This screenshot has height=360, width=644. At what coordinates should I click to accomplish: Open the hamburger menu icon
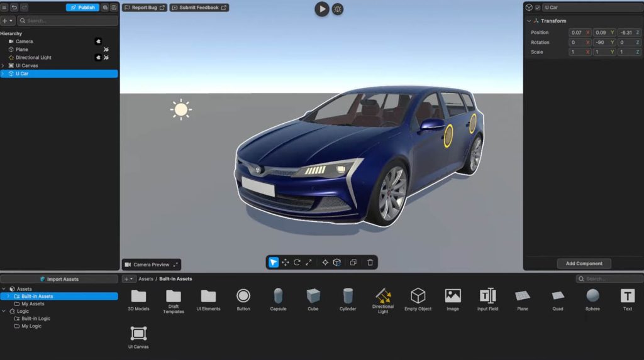(4, 8)
